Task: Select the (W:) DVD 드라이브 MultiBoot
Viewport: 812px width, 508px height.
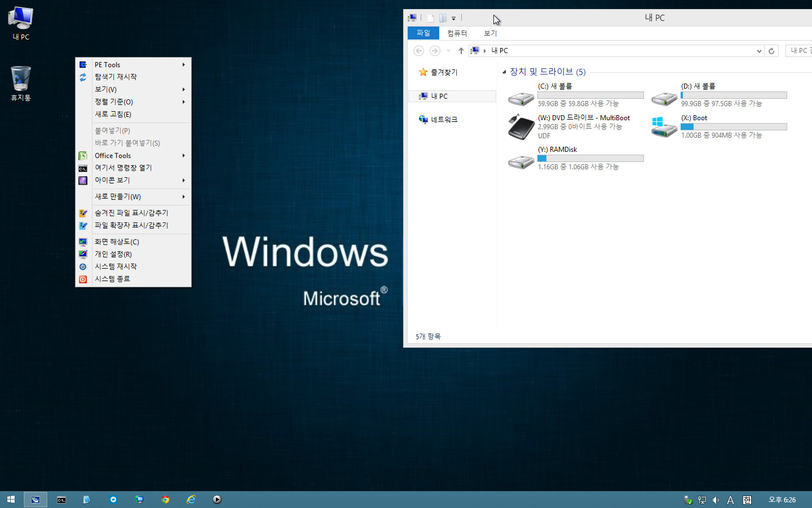Action: 575,126
